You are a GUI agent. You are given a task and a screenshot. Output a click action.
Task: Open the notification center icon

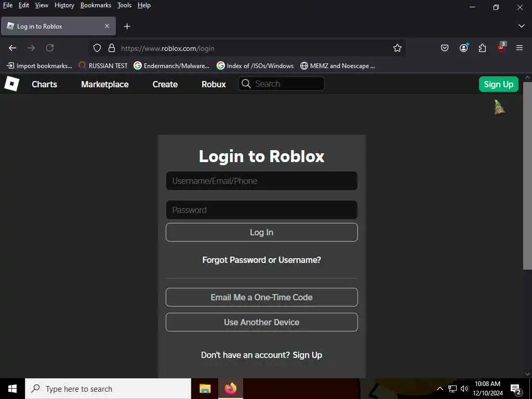pos(516,390)
